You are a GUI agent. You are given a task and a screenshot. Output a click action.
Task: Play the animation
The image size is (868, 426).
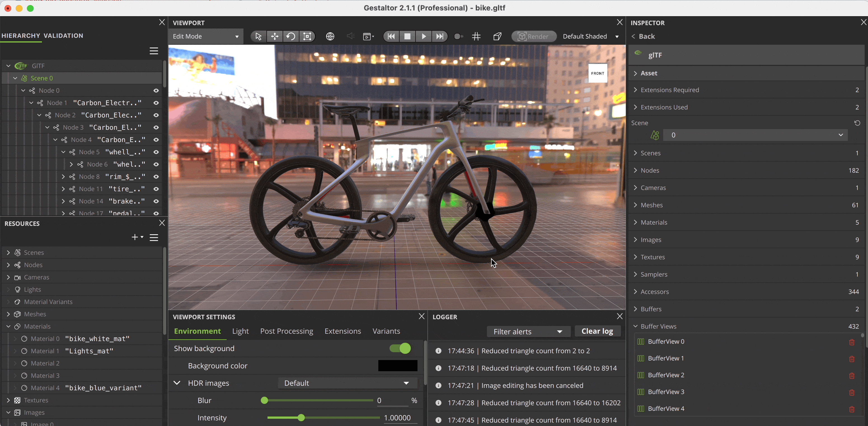(424, 36)
